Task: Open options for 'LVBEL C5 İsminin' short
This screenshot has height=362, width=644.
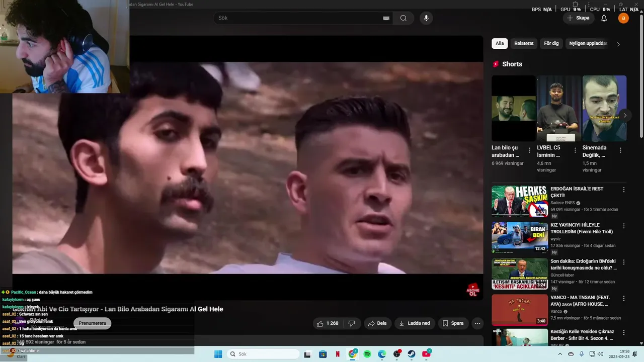Action: [x=575, y=150]
